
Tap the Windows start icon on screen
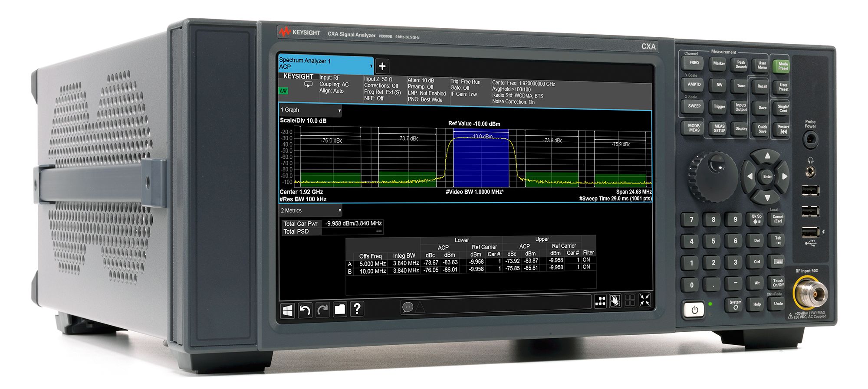coord(287,311)
